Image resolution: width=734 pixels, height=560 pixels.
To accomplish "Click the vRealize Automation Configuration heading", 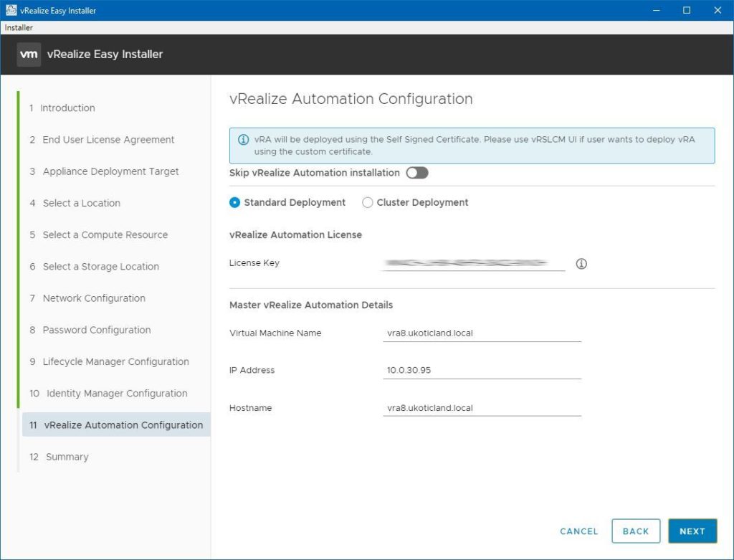I will click(351, 99).
